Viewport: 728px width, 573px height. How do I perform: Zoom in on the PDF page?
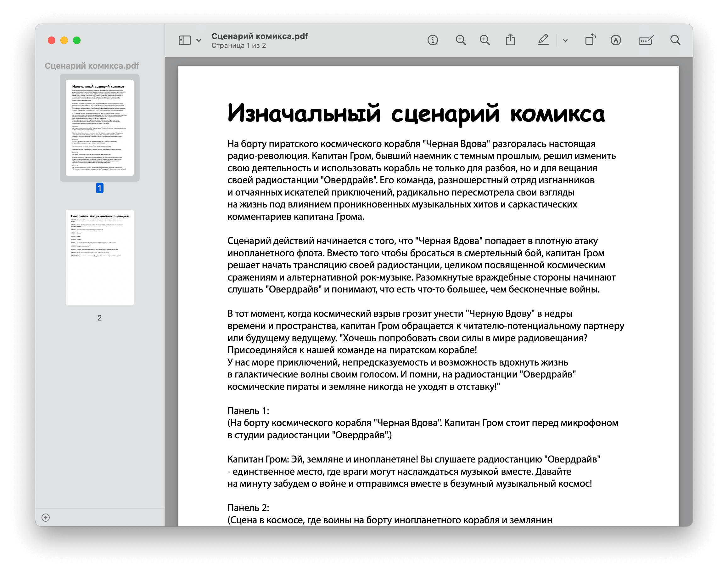[485, 40]
